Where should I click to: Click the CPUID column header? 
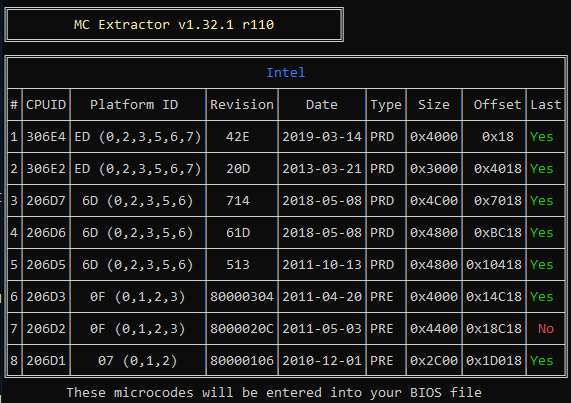point(46,105)
